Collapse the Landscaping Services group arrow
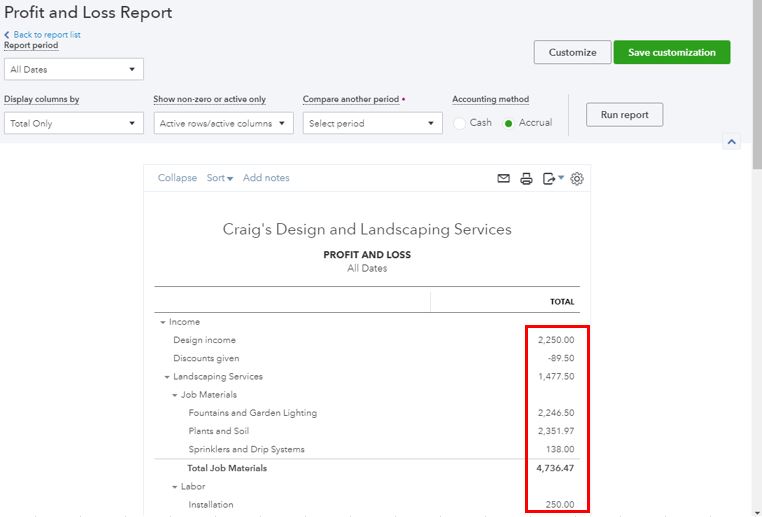This screenshot has height=517, width=762. point(167,377)
